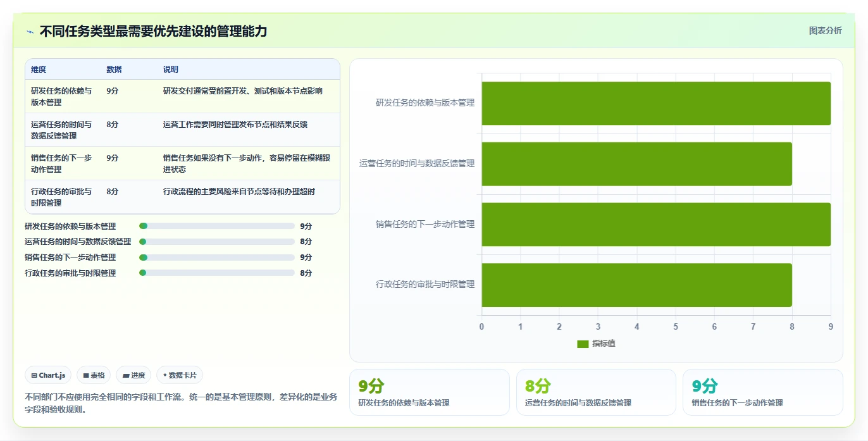The height and width of the screenshot is (441, 868).
Task: Click the progress label 销售任务的下一步动作管理
Action: [70, 258]
